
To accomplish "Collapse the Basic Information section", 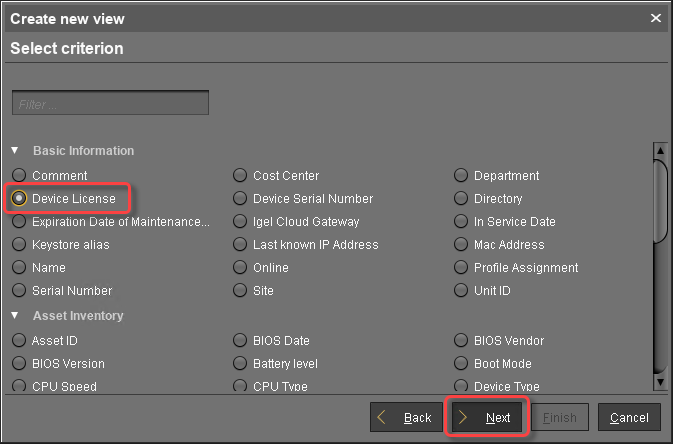I will (x=15, y=151).
